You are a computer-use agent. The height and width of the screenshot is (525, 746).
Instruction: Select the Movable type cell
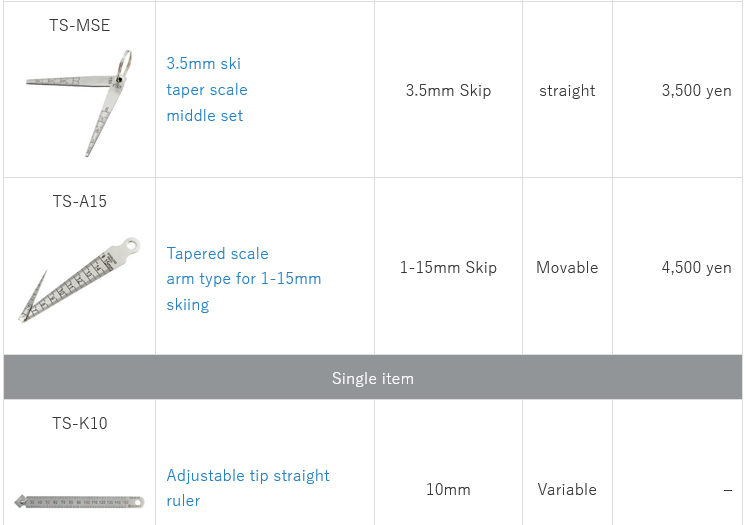coord(567,267)
